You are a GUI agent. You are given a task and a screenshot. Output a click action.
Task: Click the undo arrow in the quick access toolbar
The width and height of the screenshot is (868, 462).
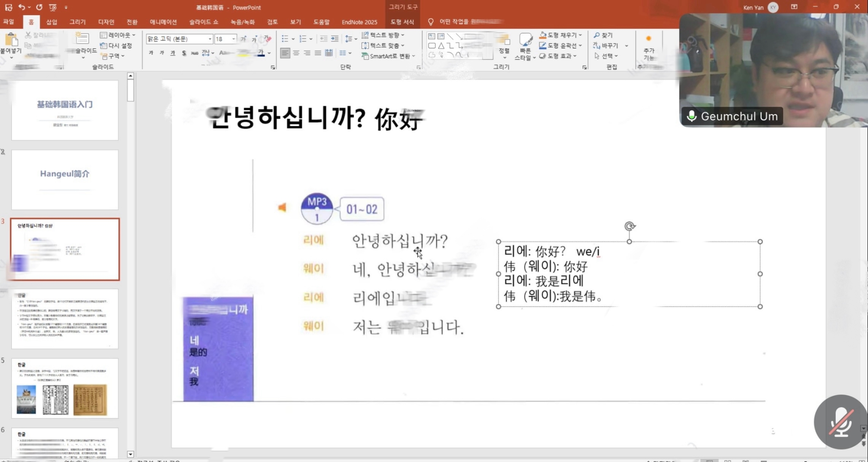click(22, 7)
